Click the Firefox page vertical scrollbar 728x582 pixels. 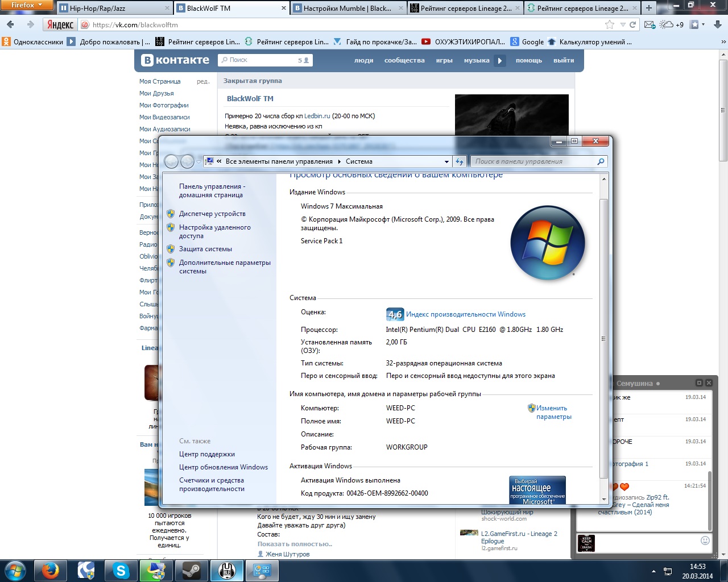pyautogui.click(x=723, y=110)
